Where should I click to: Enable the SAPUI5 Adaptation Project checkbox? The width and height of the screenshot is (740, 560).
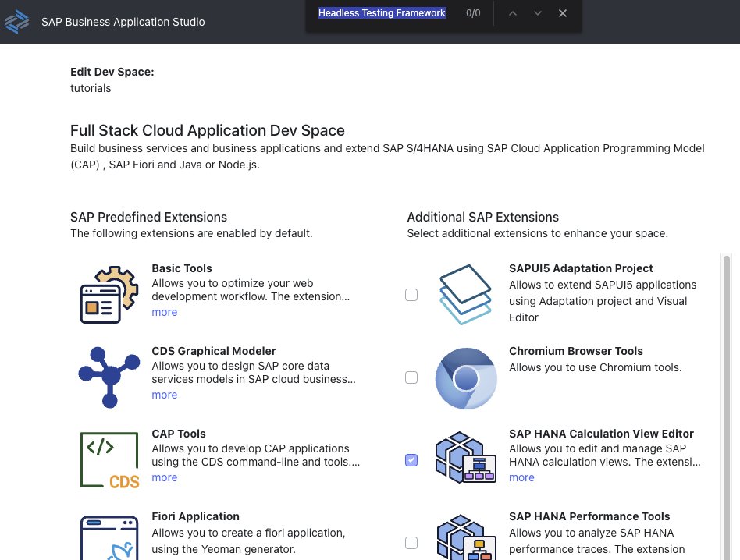411,295
